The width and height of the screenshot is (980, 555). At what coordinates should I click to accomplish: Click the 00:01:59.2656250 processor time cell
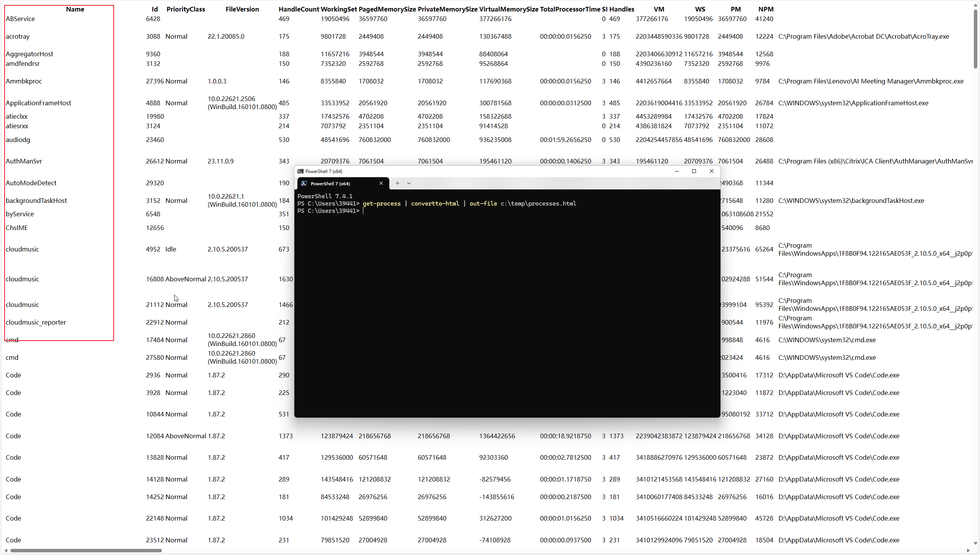pos(565,140)
